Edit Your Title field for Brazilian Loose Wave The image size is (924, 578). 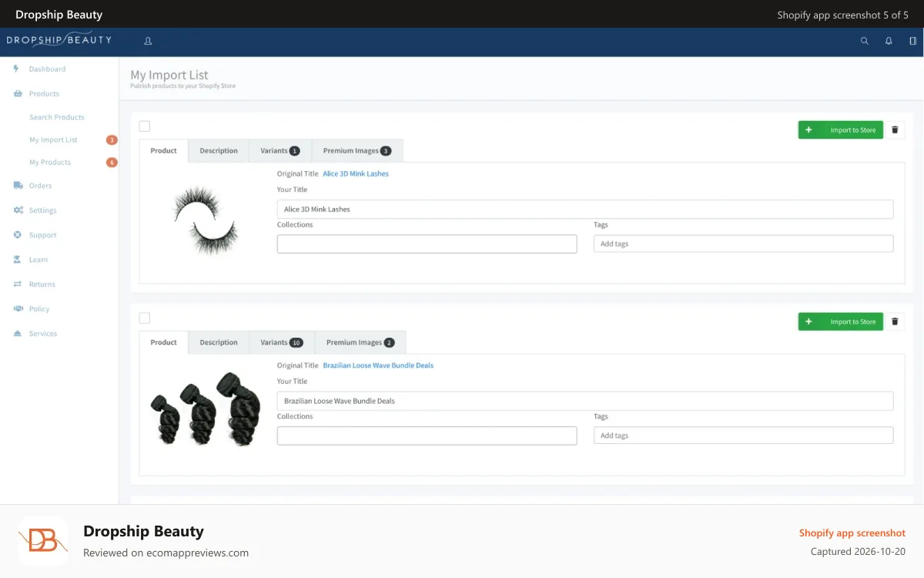point(585,401)
